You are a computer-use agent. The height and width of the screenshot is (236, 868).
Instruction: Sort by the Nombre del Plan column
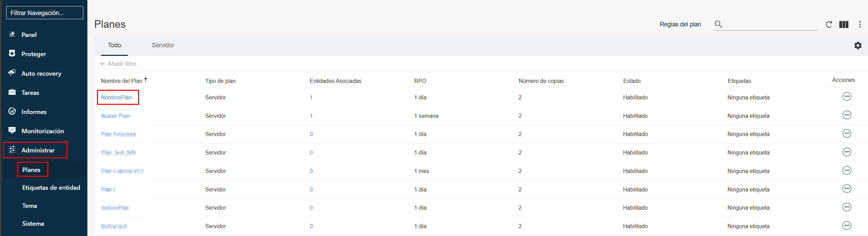click(x=122, y=81)
